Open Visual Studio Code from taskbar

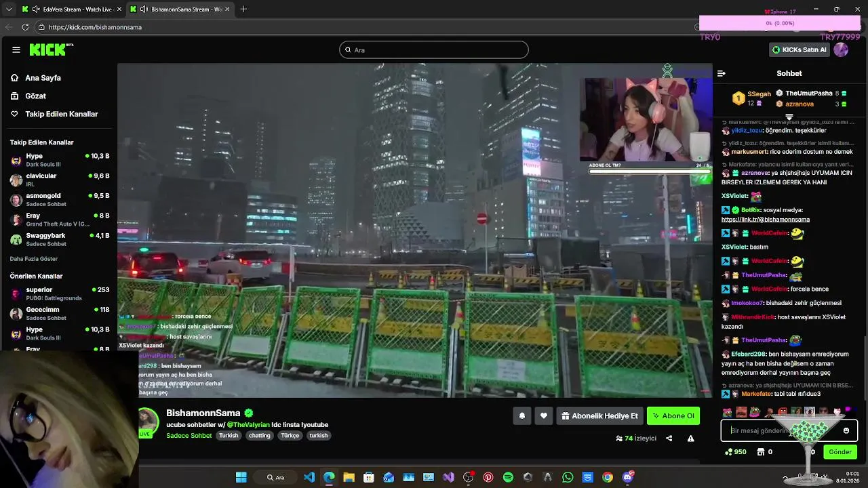click(x=309, y=477)
